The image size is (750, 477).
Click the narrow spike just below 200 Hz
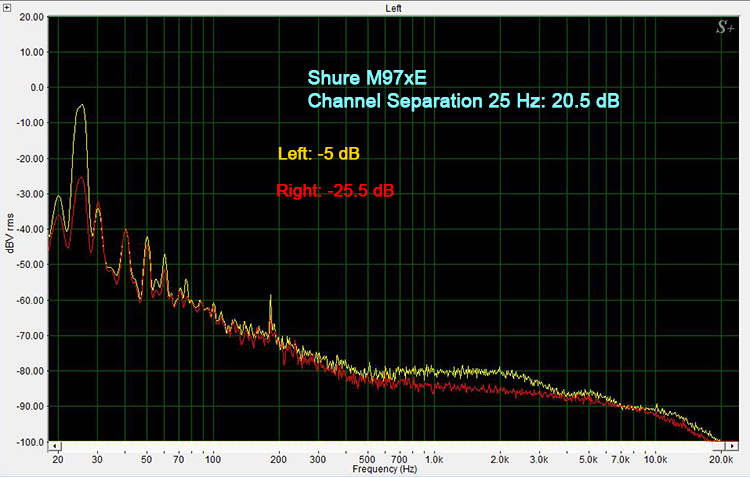tap(271, 300)
